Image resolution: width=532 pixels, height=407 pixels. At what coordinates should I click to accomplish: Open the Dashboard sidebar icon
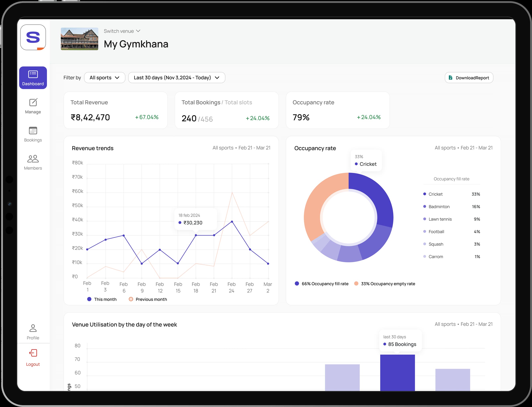(33, 74)
